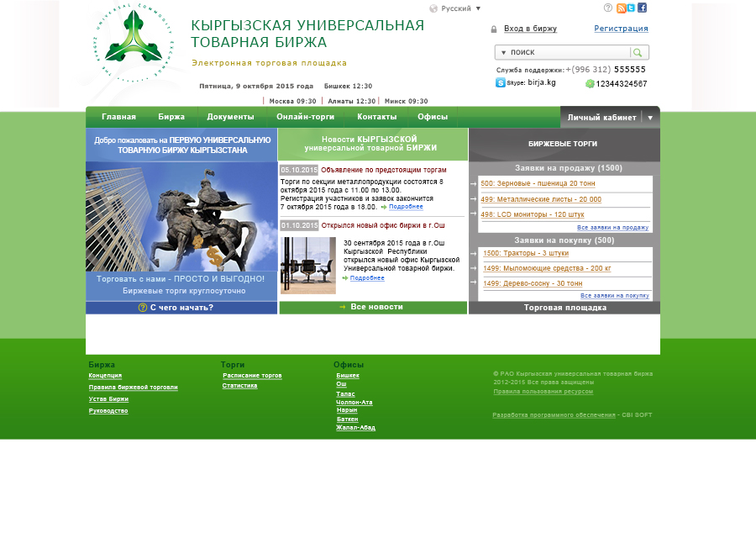Click the exchange logo emblem
This screenshot has width=756, height=554.
(x=134, y=43)
